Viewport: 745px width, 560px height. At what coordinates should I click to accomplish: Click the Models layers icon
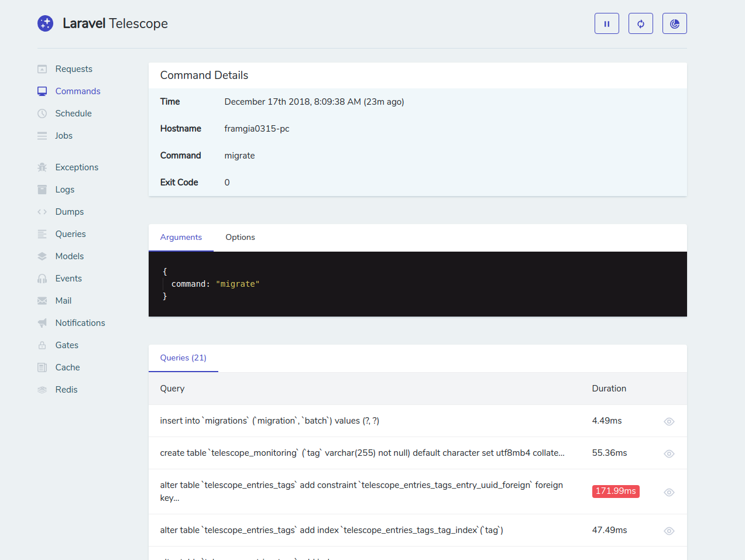(42, 256)
